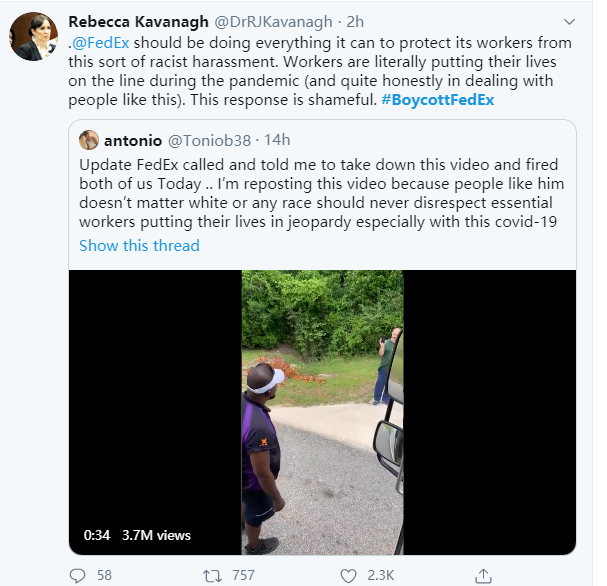Click the 0:34 video duration badge
The height and width of the screenshot is (586, 607).
pos(96,535)
